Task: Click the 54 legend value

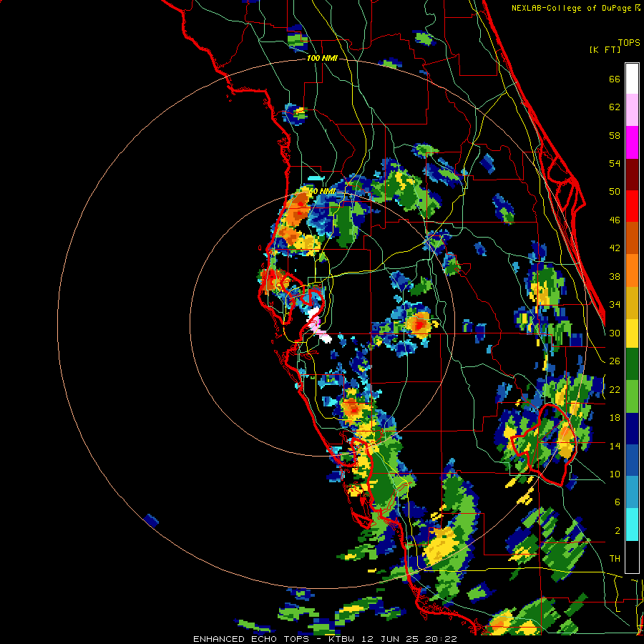Action: pyautogui.click(x=615, y=163)
